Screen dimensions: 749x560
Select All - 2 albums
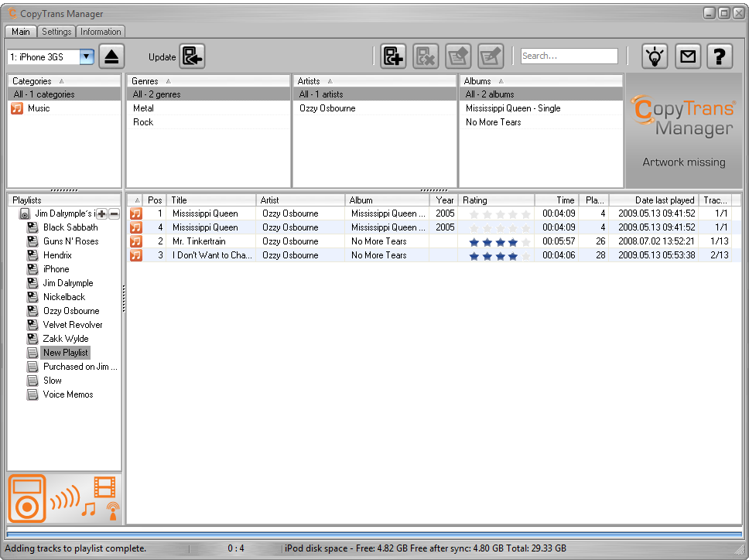point(541,94)
